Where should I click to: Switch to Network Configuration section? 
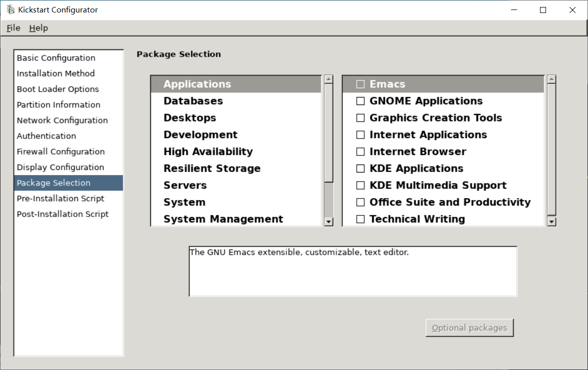68,120
